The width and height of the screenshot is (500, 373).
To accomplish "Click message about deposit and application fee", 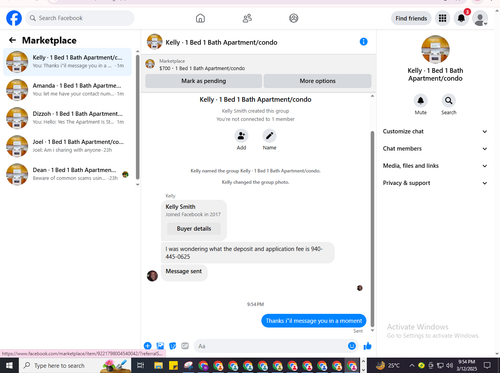I will pos(248,253).
